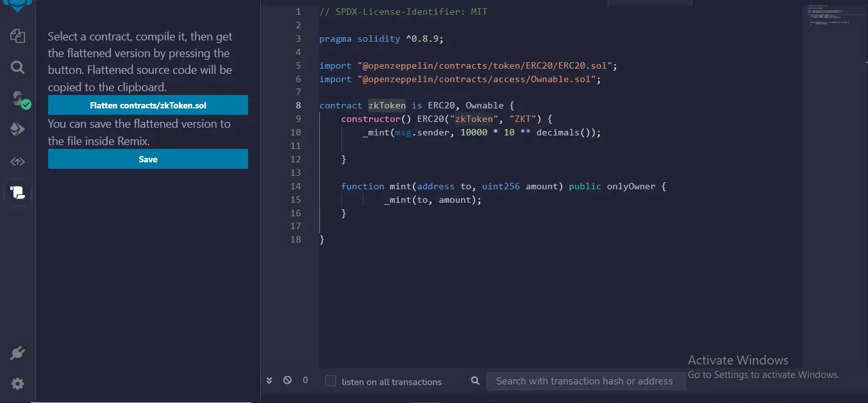Click _mint(to, amount) on line 15

pos(433,200)
